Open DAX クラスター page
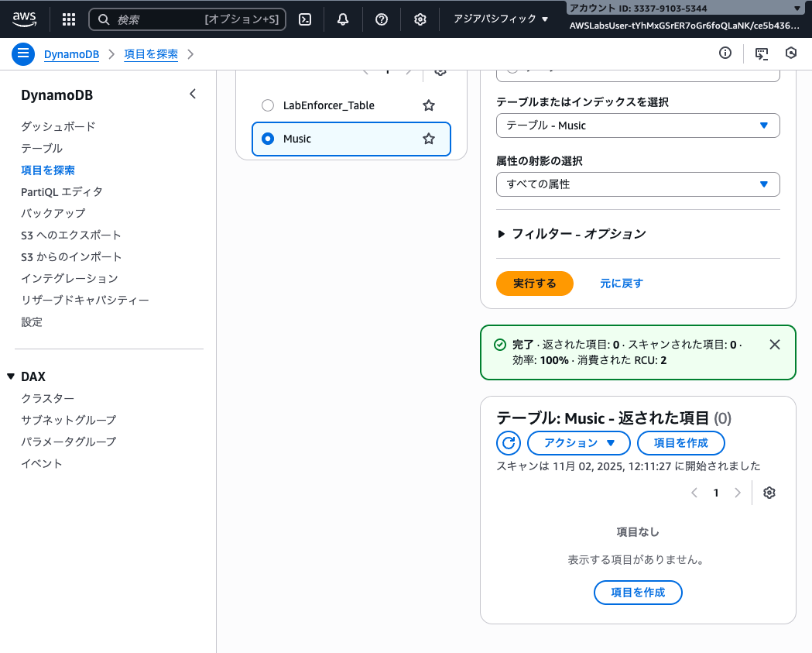 tap(48, 398)
